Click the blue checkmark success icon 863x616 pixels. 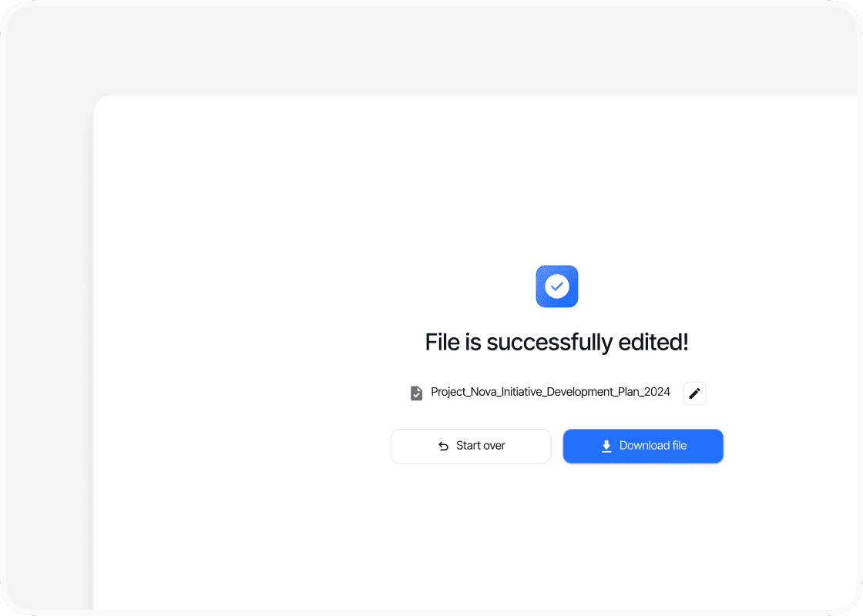pos(556,286)
